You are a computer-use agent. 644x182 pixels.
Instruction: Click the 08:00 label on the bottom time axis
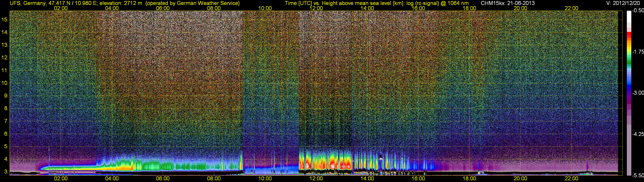[x=214, y=179]
